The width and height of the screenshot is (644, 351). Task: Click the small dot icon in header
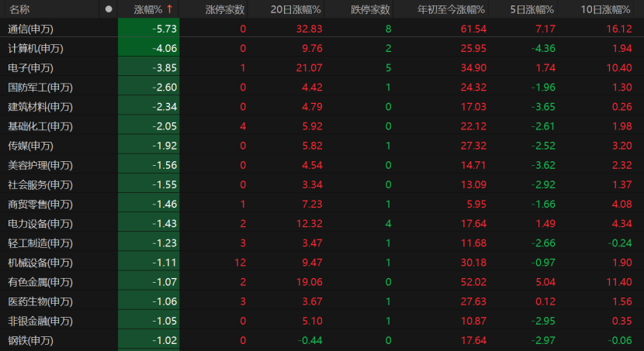[x=109, y=9]
